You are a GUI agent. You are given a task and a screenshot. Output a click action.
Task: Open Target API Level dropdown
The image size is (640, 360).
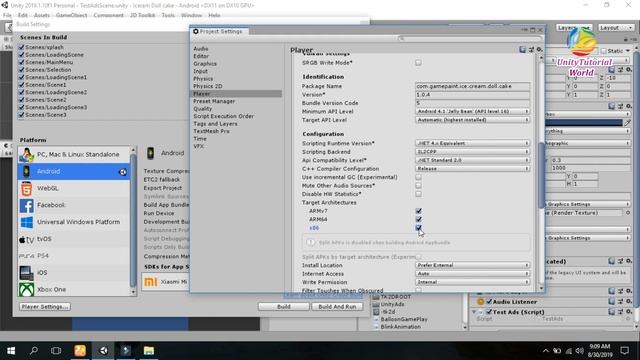click(x=473, y=120)
